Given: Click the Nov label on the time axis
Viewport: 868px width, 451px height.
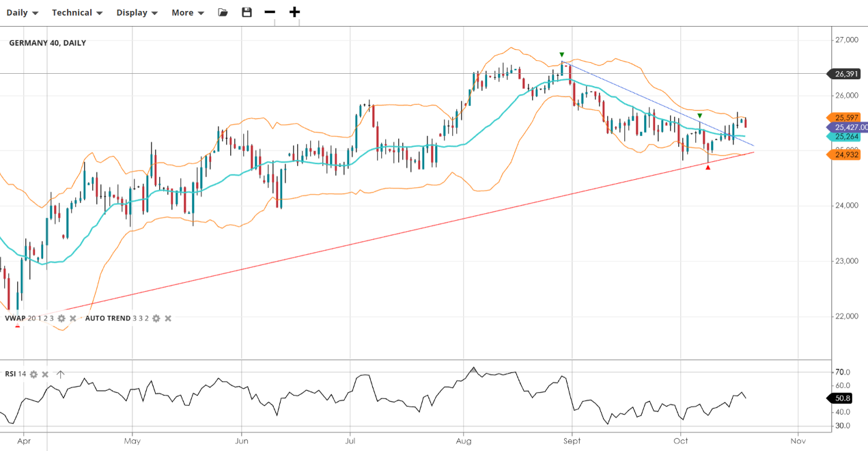Looking at the screenshot, I should click(797, 443).
